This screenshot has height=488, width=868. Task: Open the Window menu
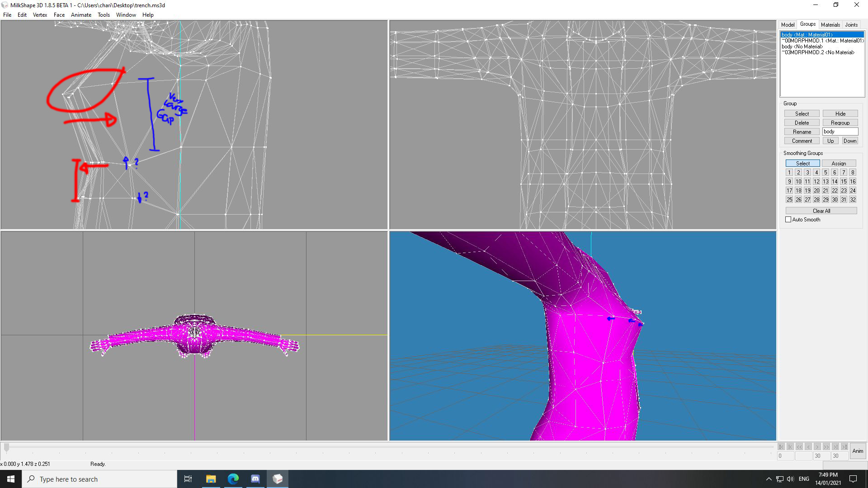click(x=126, y=15)
